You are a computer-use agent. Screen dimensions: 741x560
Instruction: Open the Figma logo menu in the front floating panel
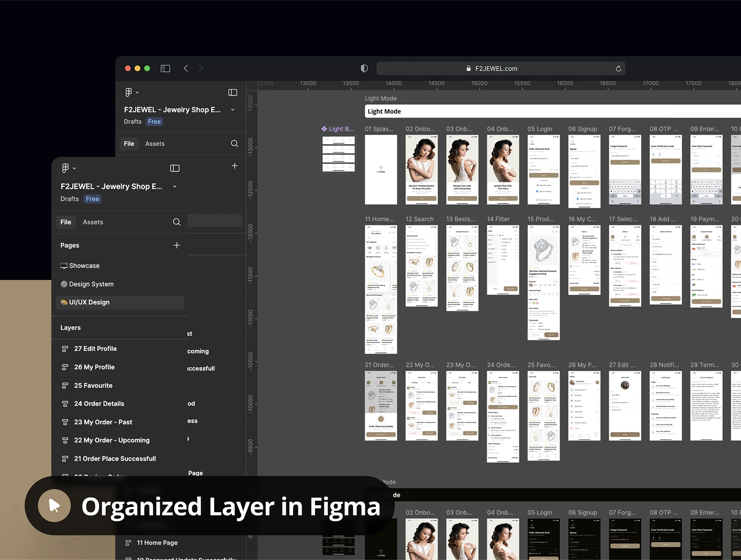tap(65, 168)
